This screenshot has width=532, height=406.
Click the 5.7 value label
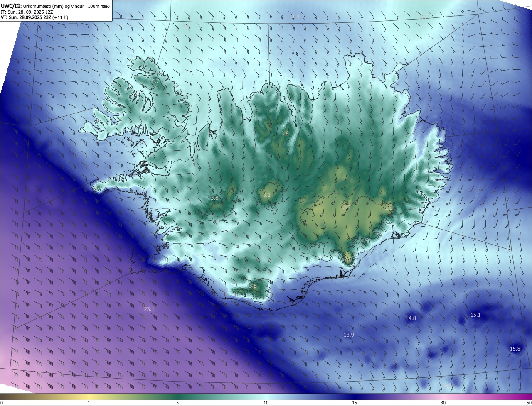tap(155, 81)
